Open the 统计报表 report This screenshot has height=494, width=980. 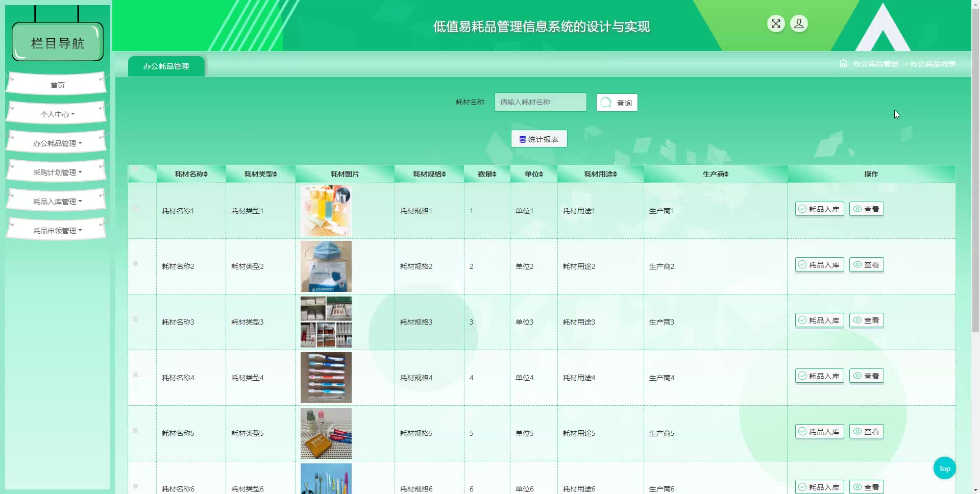pyautogui.click(x=539, y=139)
